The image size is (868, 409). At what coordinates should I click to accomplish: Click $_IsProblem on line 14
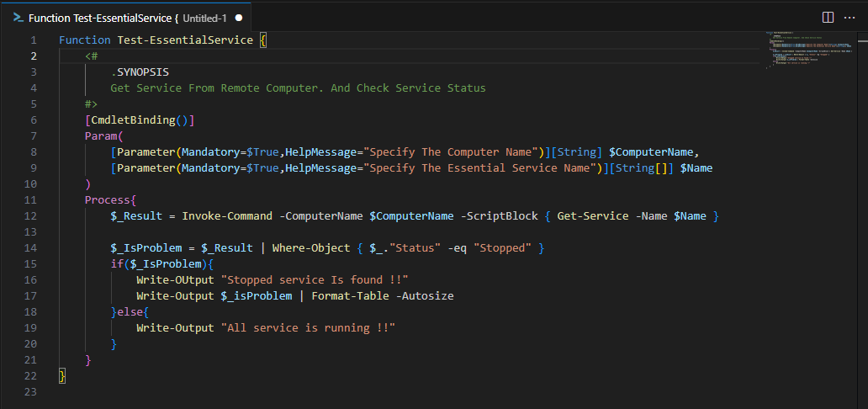tap(146, 248)
